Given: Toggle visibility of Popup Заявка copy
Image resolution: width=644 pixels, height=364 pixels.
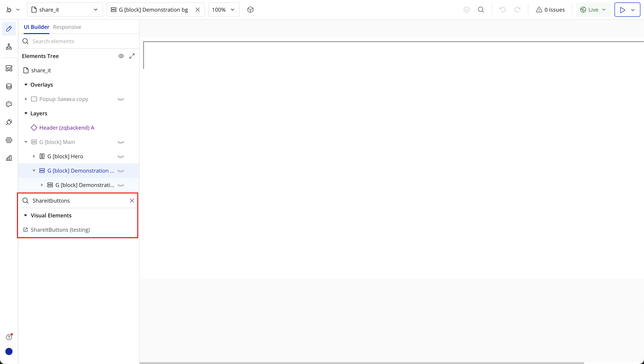Looking at the screenshot, I should [x=121, y=99].
